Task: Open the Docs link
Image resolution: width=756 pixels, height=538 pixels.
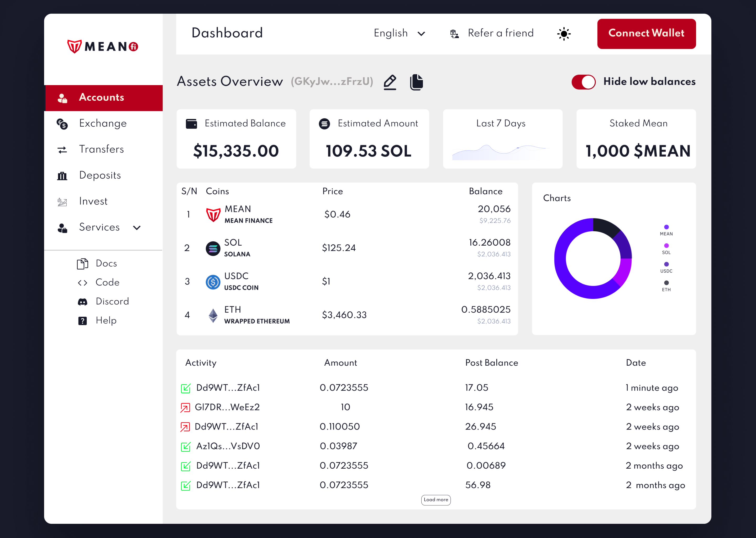Action: pos(106,263)
